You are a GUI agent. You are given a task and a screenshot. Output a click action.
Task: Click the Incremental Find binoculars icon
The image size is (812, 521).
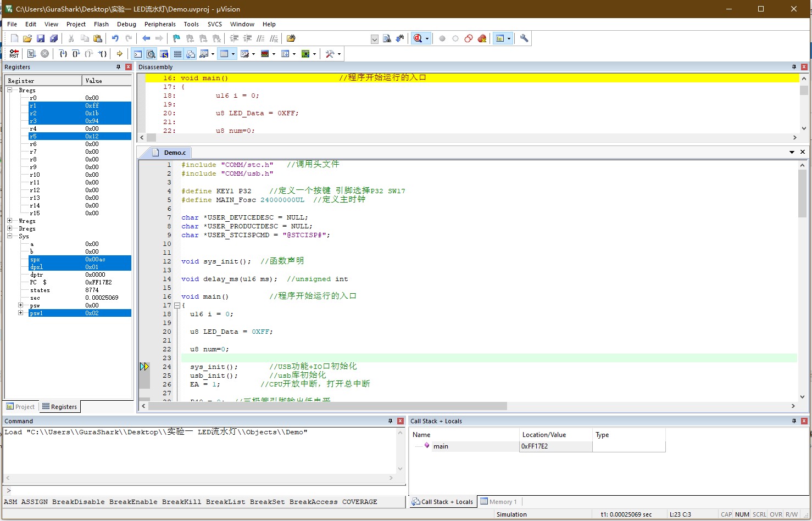[x=400, y=38]
